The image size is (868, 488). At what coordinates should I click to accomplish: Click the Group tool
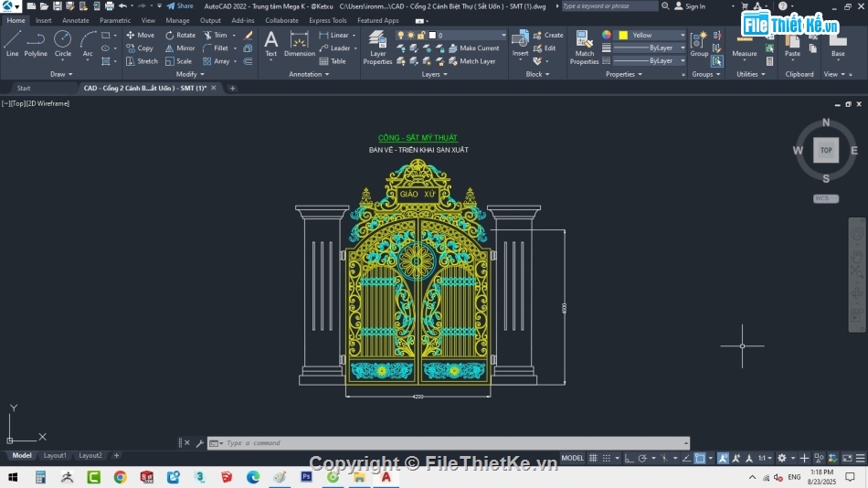click(699, 44)
